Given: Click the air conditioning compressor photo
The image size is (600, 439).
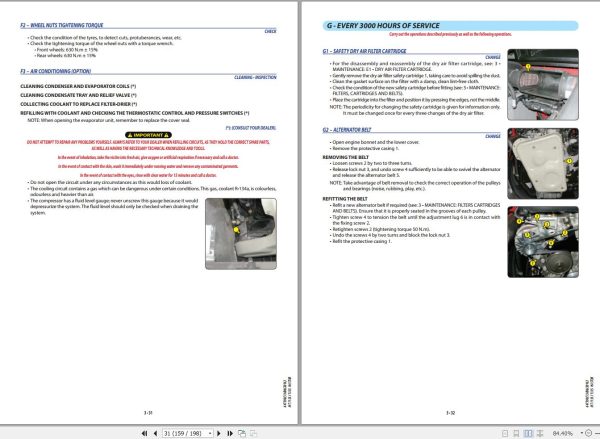Looking at the screenshot, I should [241, 233].
